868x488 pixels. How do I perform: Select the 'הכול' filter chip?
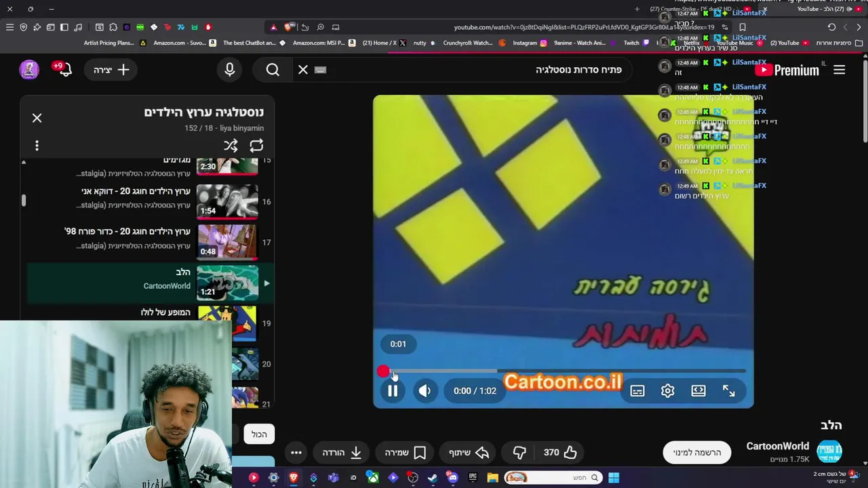pyautogui.click(x=259, y=434)
